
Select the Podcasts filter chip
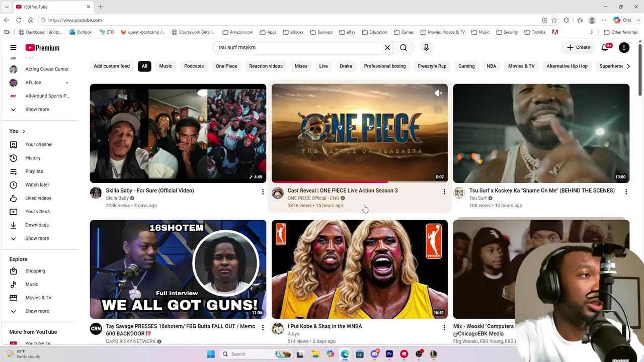194,66
